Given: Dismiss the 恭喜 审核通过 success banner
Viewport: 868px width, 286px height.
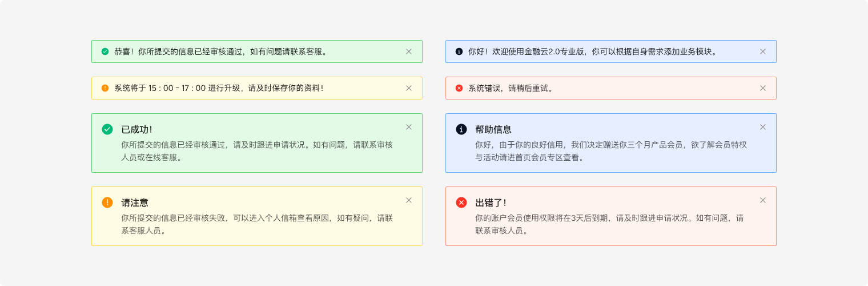Looking at the screenshot, I should (x=409, y=51).
